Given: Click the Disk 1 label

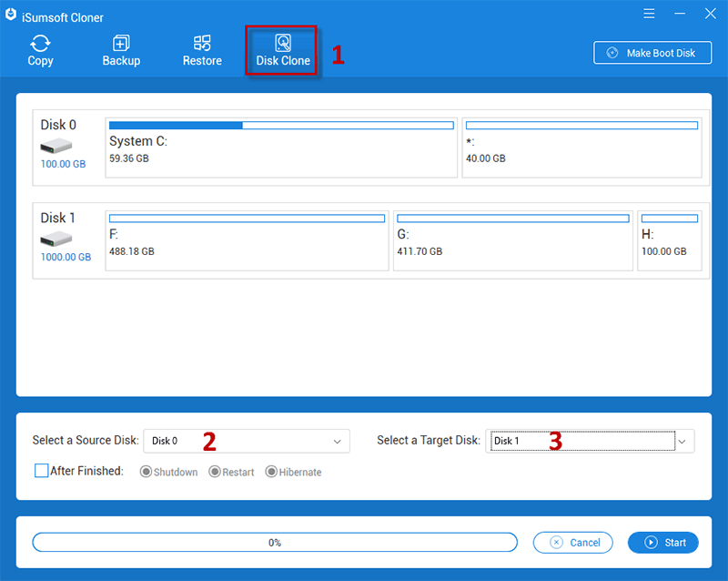Looking at the screenshot, I should click(x=57, y=218).
